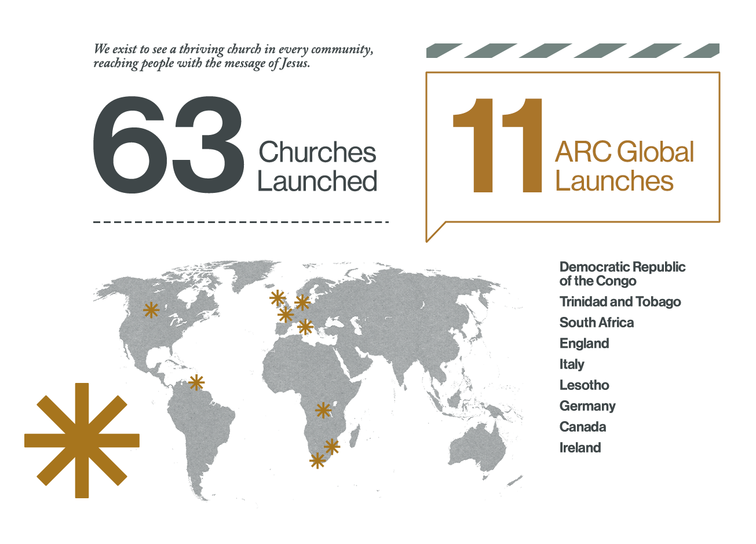
Task: Select the southernmost asterisk marker in South Africa
Action: click(317, 461)
